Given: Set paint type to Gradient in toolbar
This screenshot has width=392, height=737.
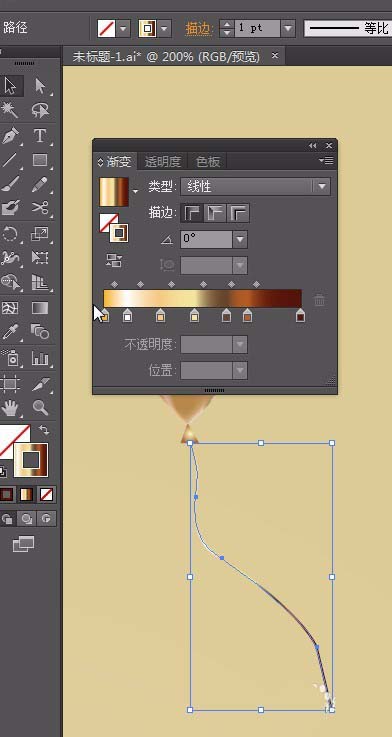Looking at the screenshot, I should click(x=26, y=494).
